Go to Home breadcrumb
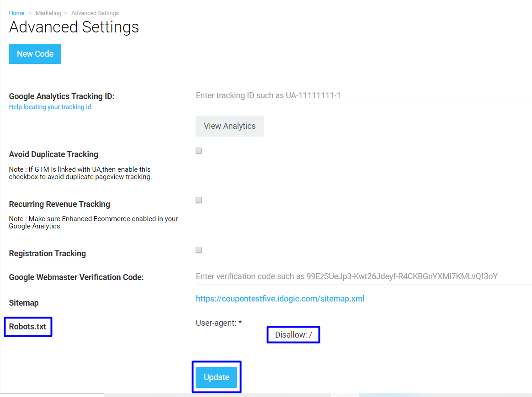Viewport: 532px width, 397px height. (x=16, y=13)
